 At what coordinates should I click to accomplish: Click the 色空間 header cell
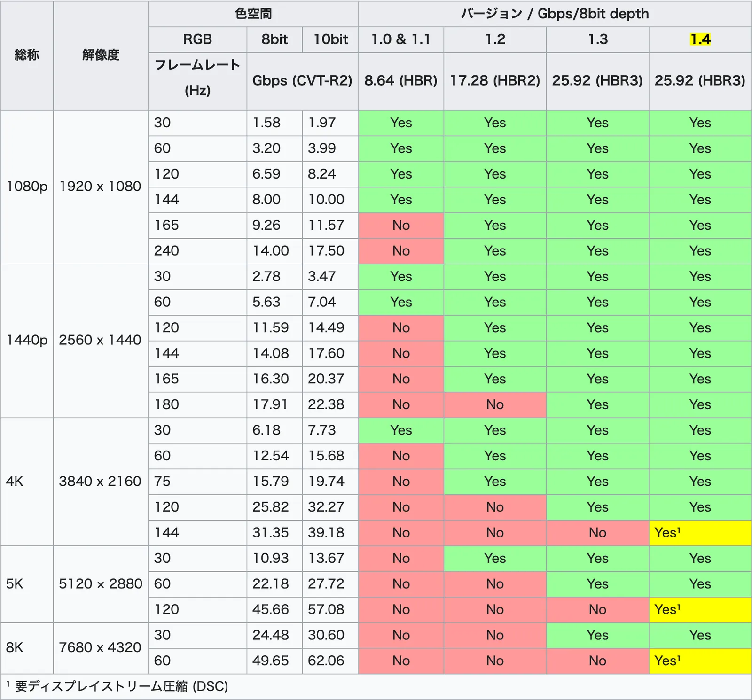[253, 14]
